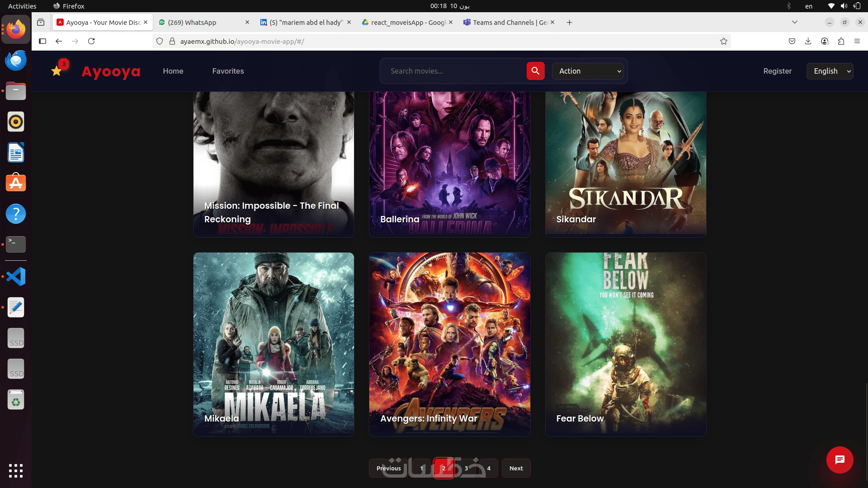
Task: Expand the Action genre dropdown
Action: point(588,71)
